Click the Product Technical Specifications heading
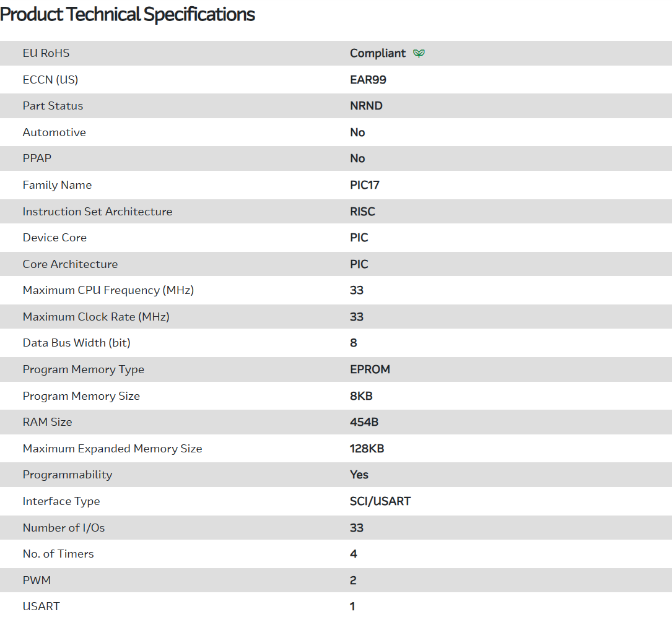The height and width of the screenshot is (617, 672). pos(128,14)
